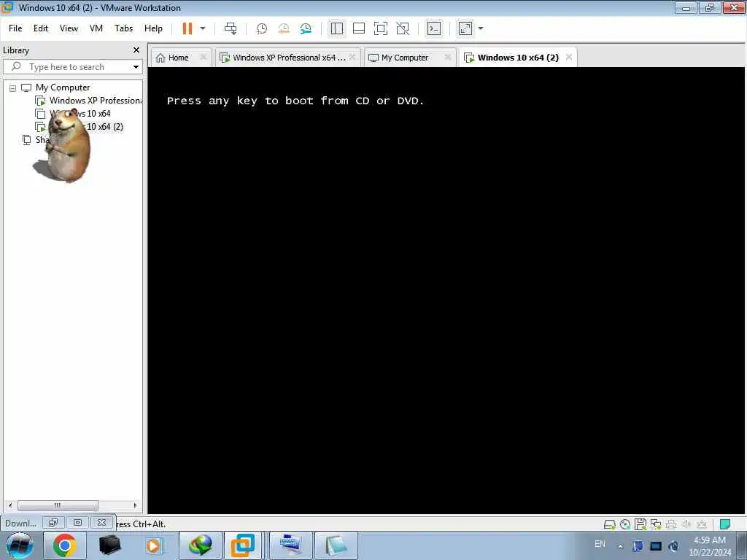Click the message log icon in status bar
The image size is (747, 560).
coord(725,524)
